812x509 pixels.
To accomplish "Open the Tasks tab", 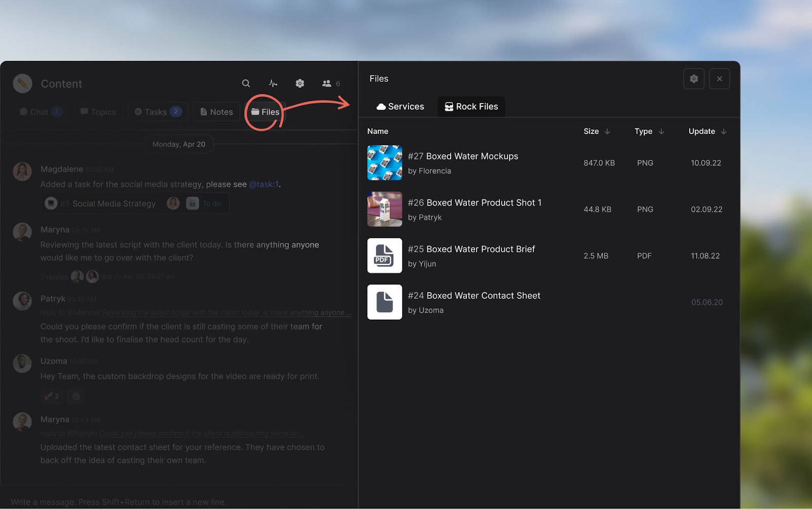I will [158, 112].
